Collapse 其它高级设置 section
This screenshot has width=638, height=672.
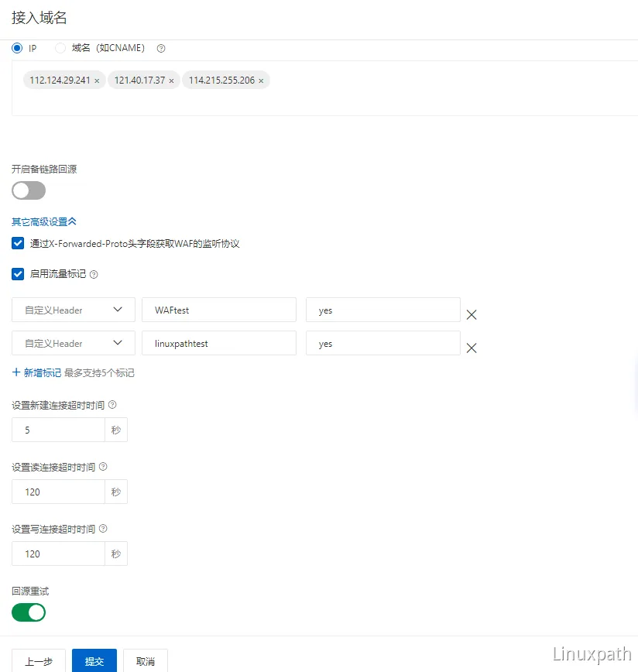coord(44,221)
